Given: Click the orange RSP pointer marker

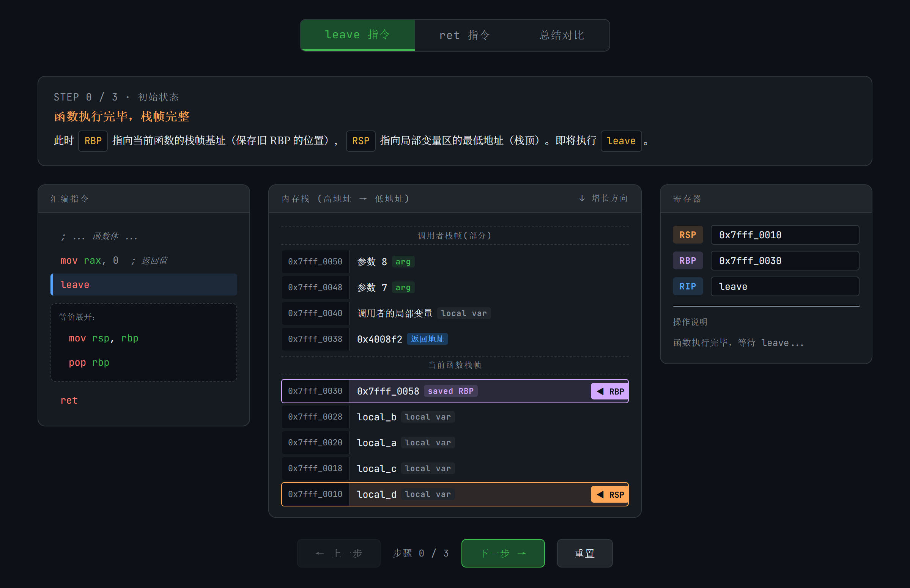Looking at the screenshot, I should coord(609,494).
